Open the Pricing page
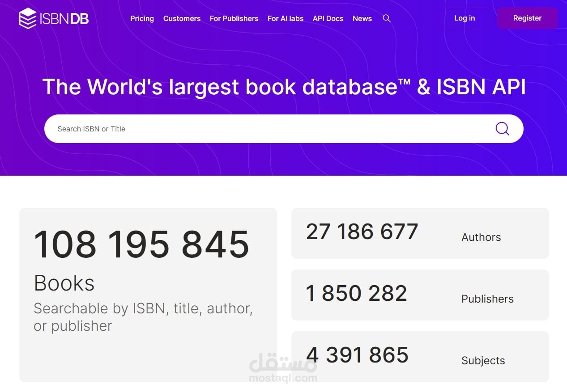 142,19
